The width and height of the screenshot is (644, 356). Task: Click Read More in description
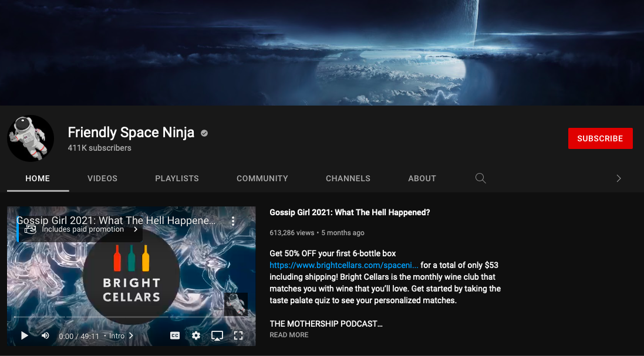[x=289, y=335]
